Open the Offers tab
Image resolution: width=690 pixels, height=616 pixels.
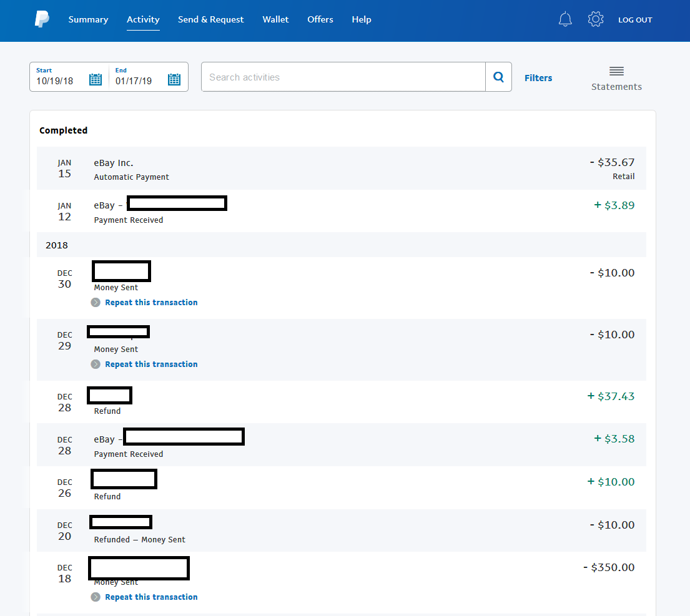click(x=320, y=19)
